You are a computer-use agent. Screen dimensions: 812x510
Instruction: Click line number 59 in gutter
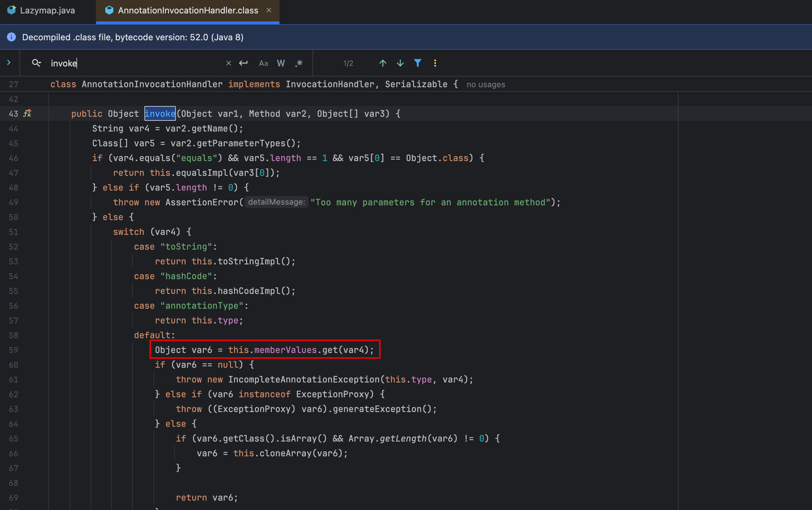(x=13, y=350)
